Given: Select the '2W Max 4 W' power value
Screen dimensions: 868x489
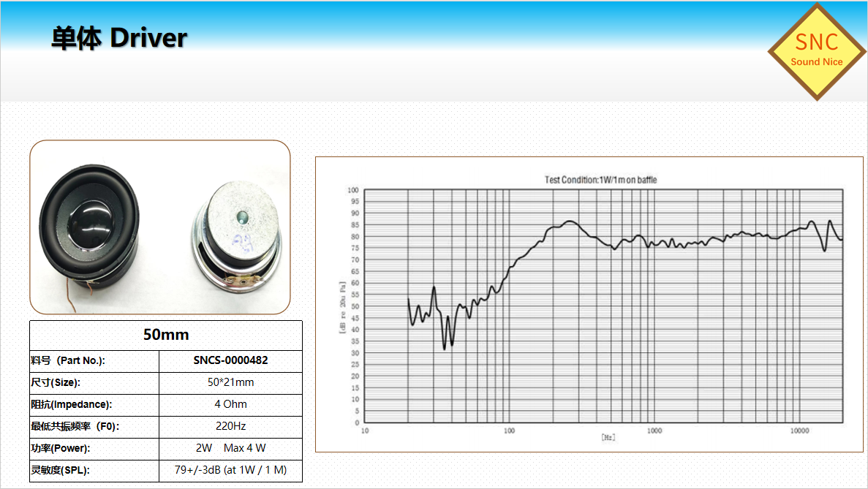Looking at the screenshot, I should (x=230, y=448).
